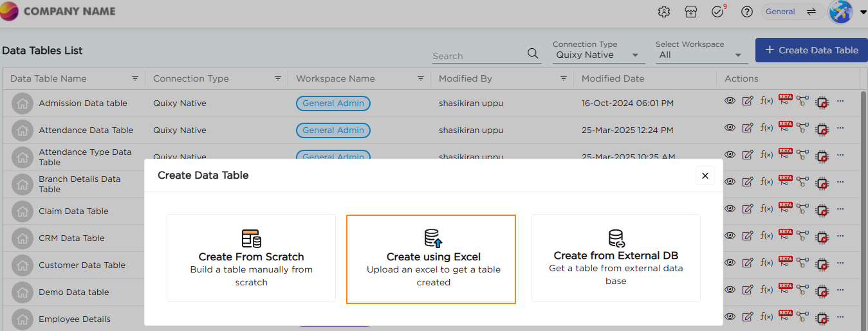
Task: Open the settings gear in top bar
Action: (664, 12)
